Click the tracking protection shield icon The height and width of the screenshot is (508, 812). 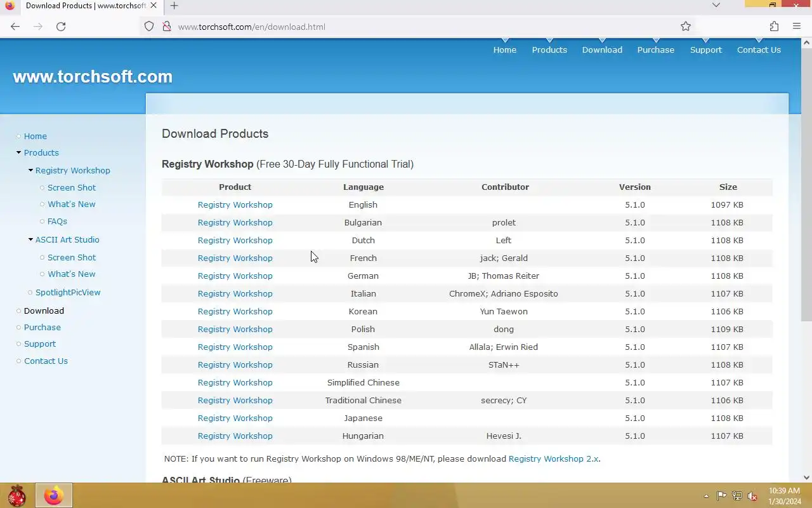pos(149,27)
